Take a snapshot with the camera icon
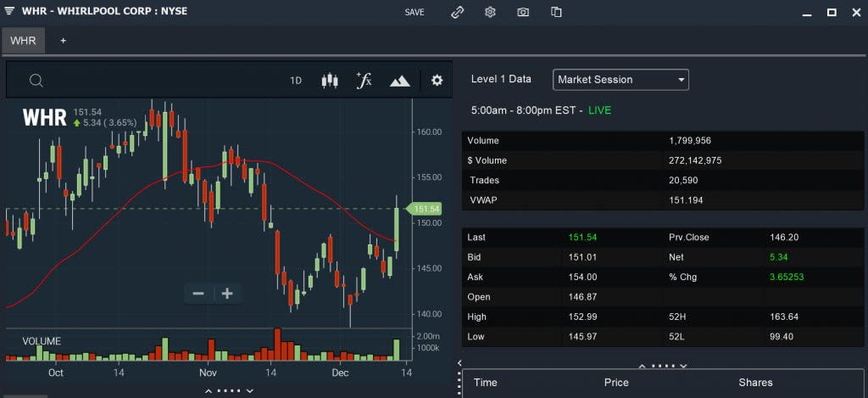The width and height of the screenshot is (868, 398). (x=523, y=12)
